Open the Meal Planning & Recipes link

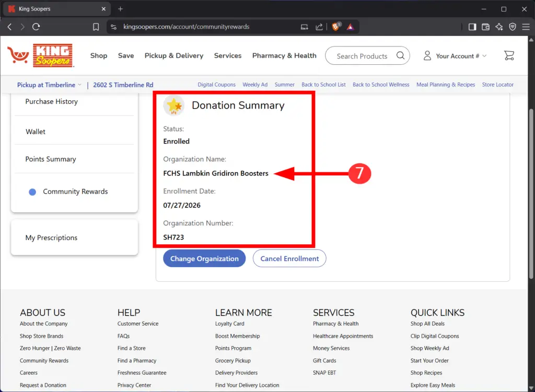tap(446, 85)
